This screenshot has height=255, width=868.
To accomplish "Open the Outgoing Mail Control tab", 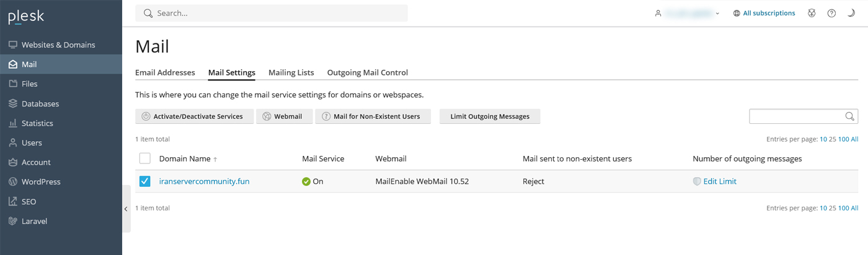I will pos(367,72).
